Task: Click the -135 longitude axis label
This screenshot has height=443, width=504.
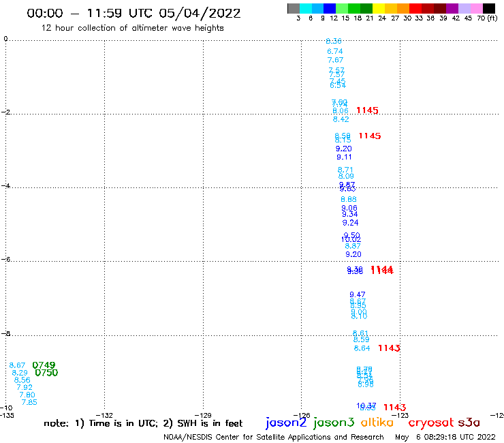Action: coord(7,415)
